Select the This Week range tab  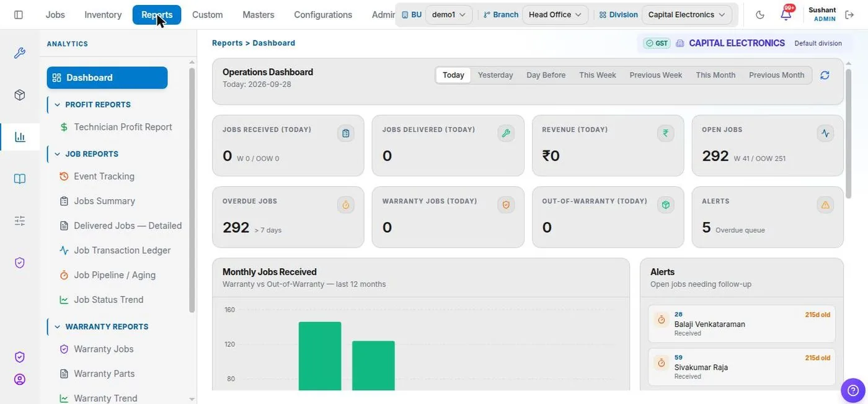click(598, 75)
